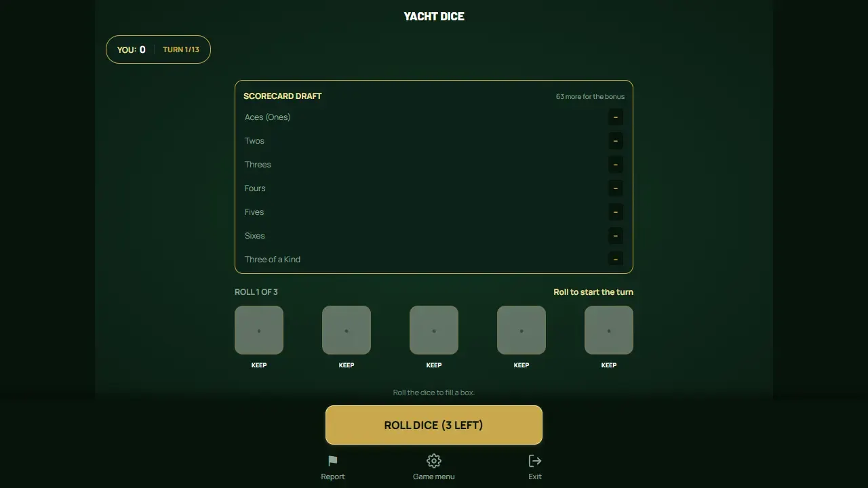868x488 pixels.
Task: Click the Game menu label text
Action: click(x=434, y=476)
